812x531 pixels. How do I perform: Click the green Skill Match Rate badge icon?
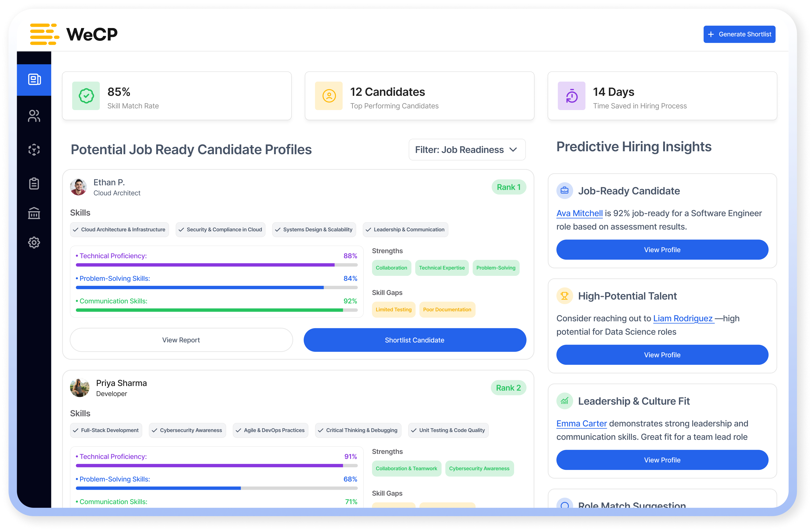(86, 96)
